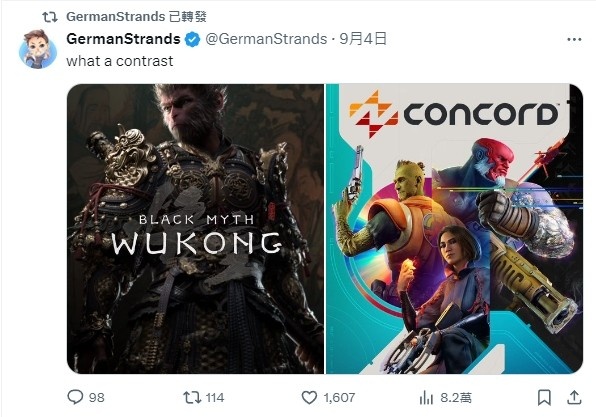Open the Concord cover image
Viewport: 596px width, 417px height.
pyautogui.click(x=455, y=229)
